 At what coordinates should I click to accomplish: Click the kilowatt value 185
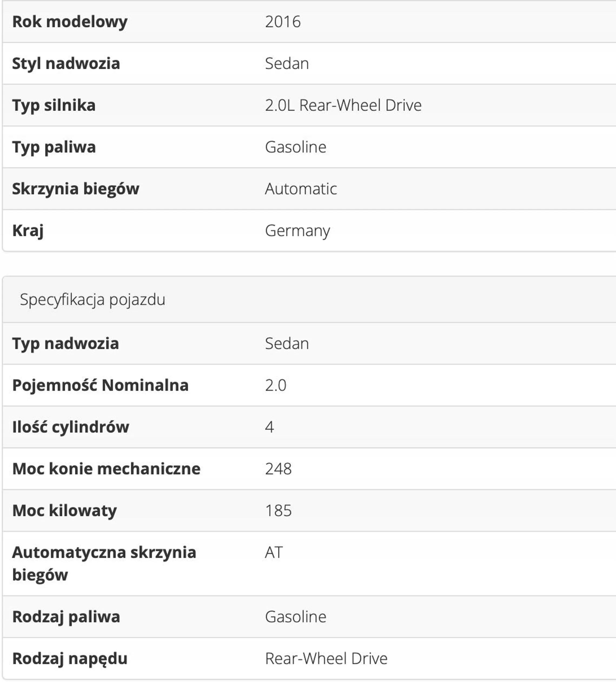278,510
